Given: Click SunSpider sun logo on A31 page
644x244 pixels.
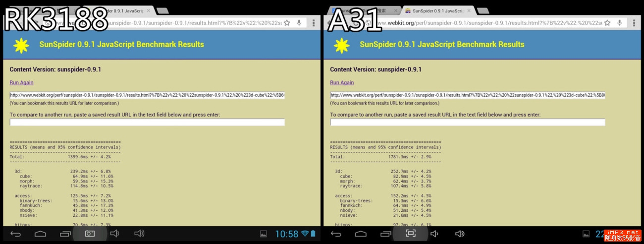Looking at the screenshot, I should 341,45.
